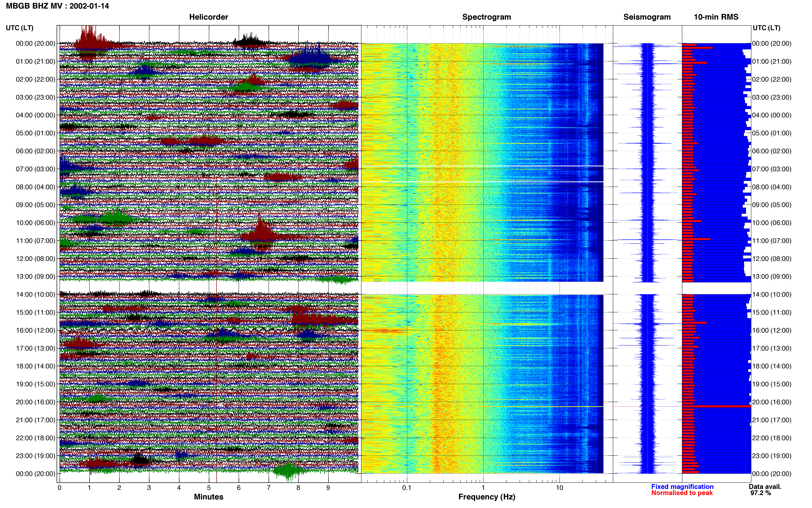Click the left '20:00 (16:00)' time label
Image resolution: width=812 pixels, height=508 pixels.
(x=36, y=402)
